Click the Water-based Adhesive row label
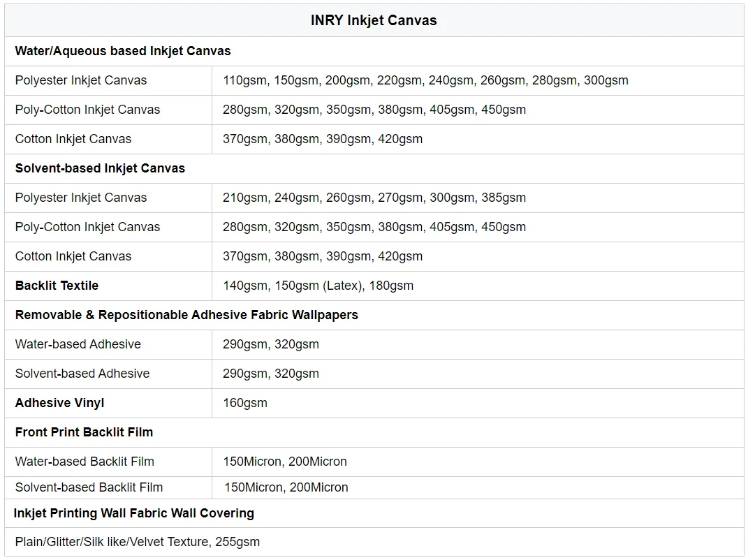The image size is (748, 560). (x=78, y=344)
